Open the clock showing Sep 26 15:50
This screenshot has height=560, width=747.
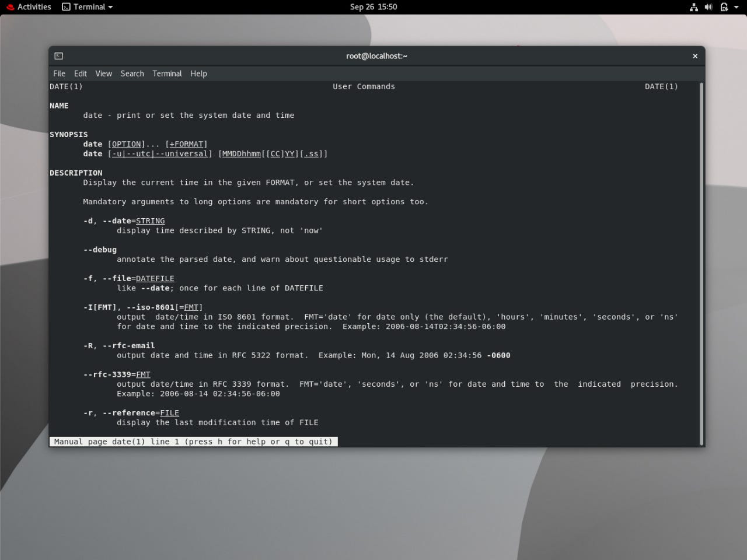point(373,7)
